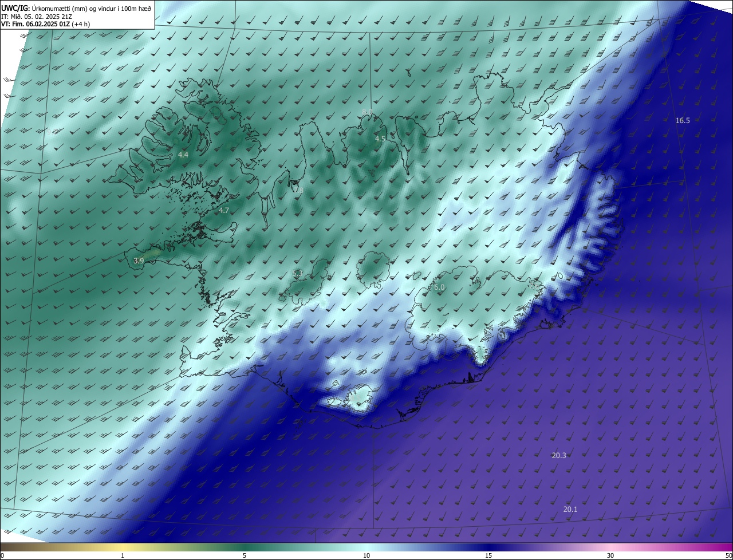This screenshot has height=560, width=733.
Task: Click the 50 tick on the color scale
Action: coord(728,555)
